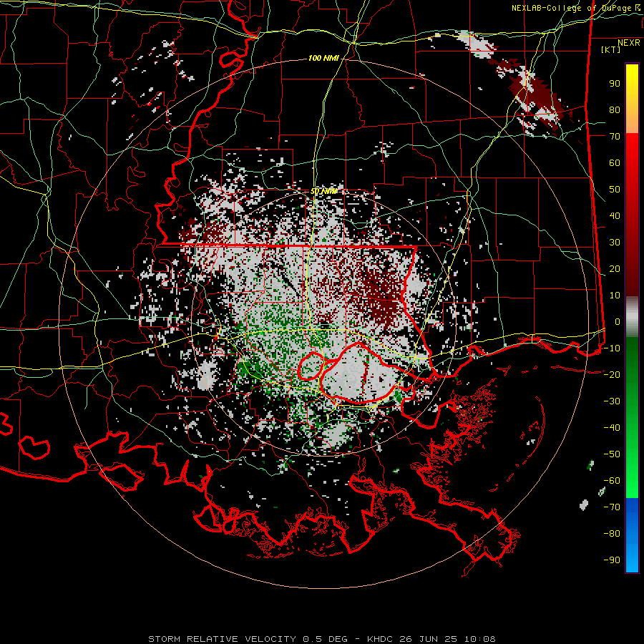
Task: Click the NEXLAB-College of DuPage credit text
Action: (571, 8)
